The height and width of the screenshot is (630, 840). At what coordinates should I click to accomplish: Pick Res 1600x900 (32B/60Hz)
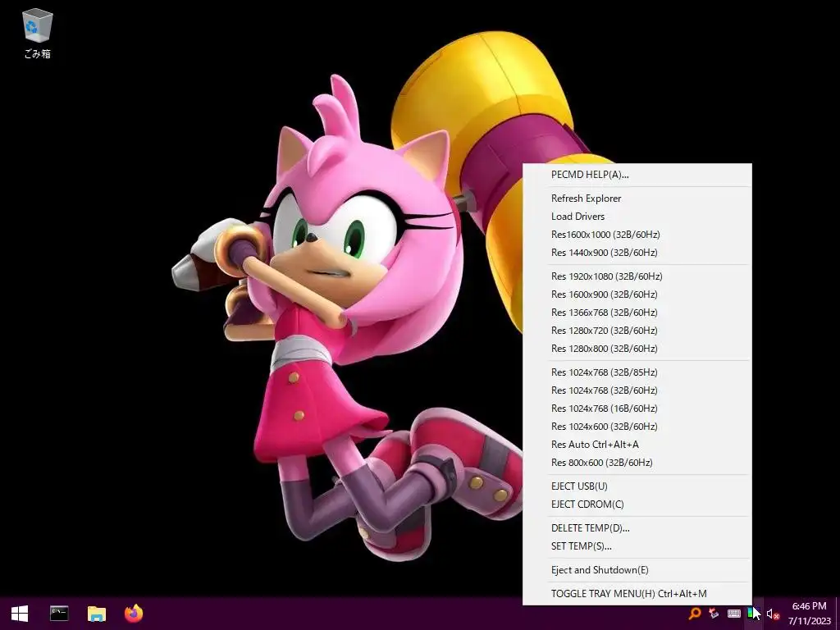point(637,294)
